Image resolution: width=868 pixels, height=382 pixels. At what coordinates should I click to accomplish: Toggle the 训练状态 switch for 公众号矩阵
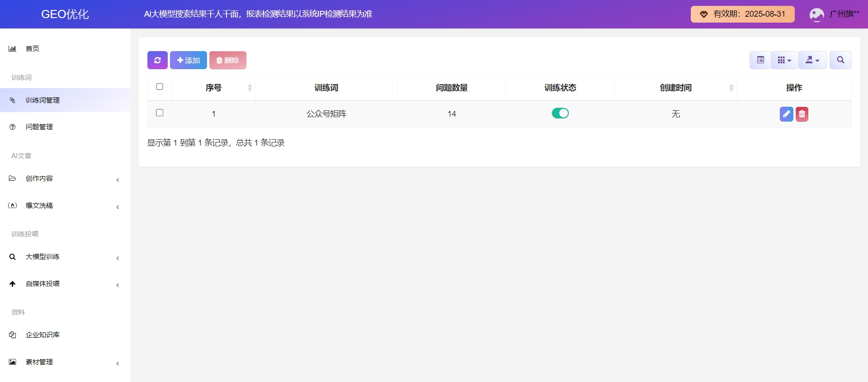[560, 113]
